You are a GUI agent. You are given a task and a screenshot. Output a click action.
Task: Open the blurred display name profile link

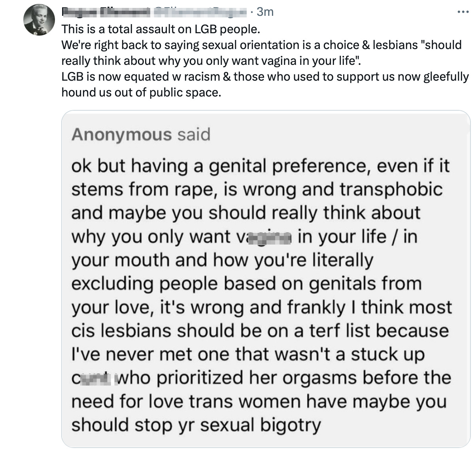(106, 12)
